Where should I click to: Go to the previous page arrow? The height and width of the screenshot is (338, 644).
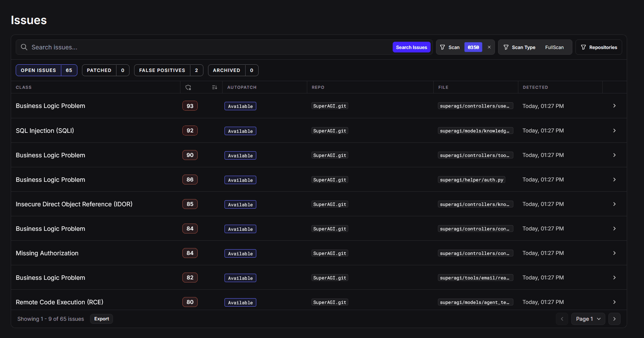(x=562, y=319)
